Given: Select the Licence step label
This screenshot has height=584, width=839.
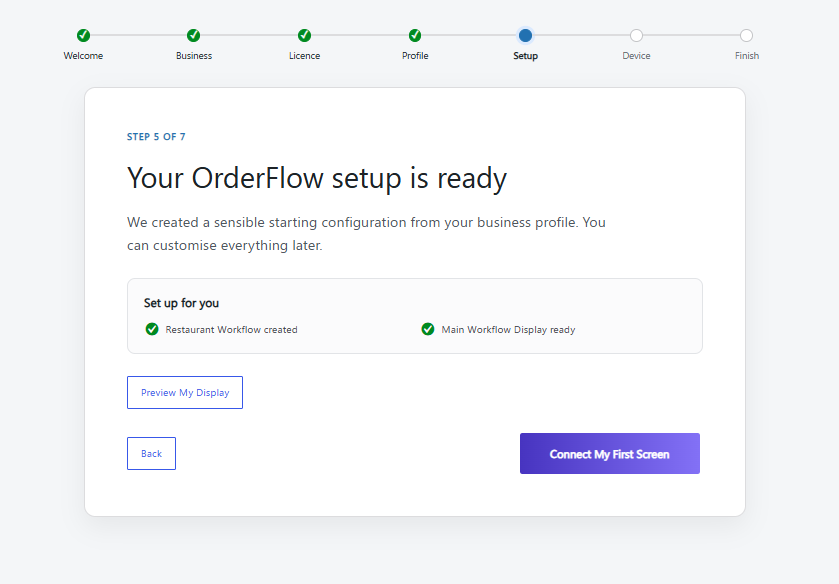Looking at the screenshot, I should pyautogui.click(x=304, y=56).
